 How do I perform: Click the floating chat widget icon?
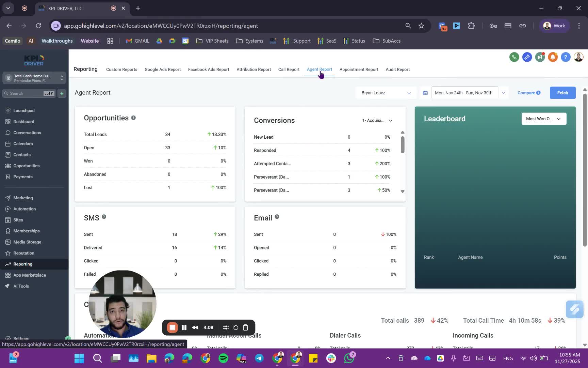[575, 309]
